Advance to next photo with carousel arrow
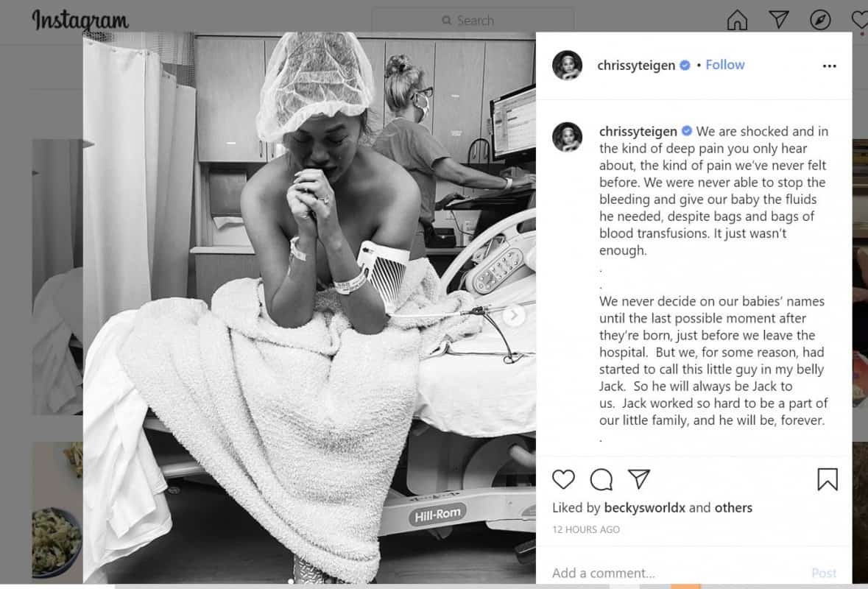Image resolution: width=868 pixels, height=589 pixels. [514, 316]
